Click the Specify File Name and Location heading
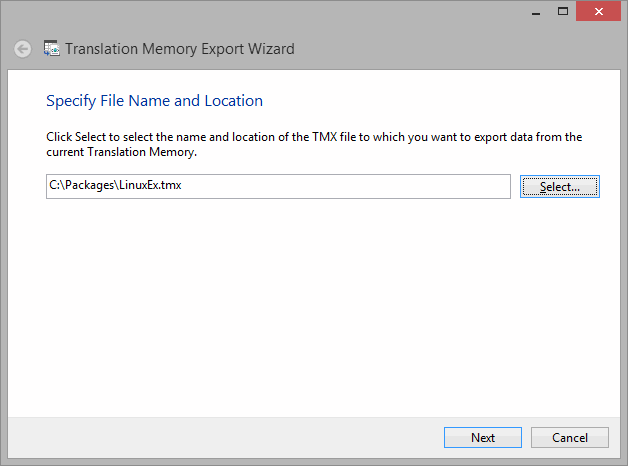Viewport: 628px width, 466px height. click(x=154, y=101)
